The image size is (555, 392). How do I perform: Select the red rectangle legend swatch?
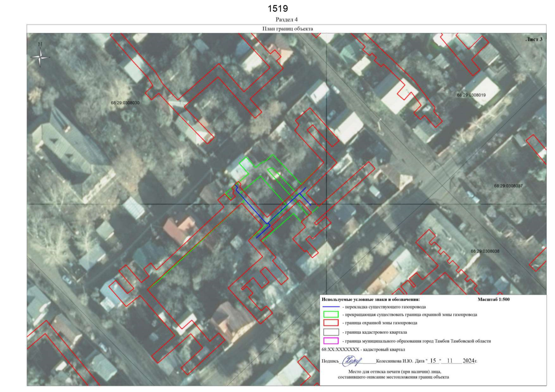point(331,323)
